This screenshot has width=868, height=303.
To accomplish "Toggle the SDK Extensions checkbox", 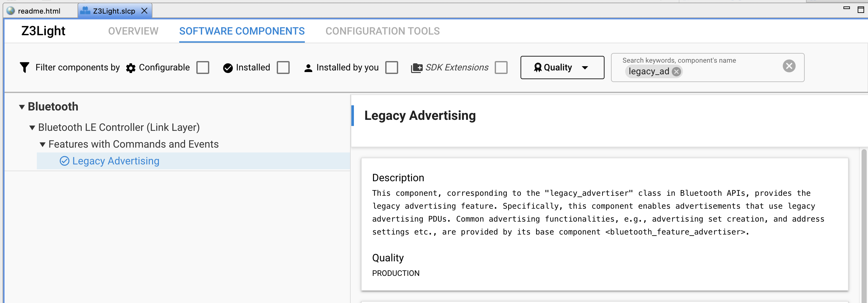I will [x=501, y=68].
